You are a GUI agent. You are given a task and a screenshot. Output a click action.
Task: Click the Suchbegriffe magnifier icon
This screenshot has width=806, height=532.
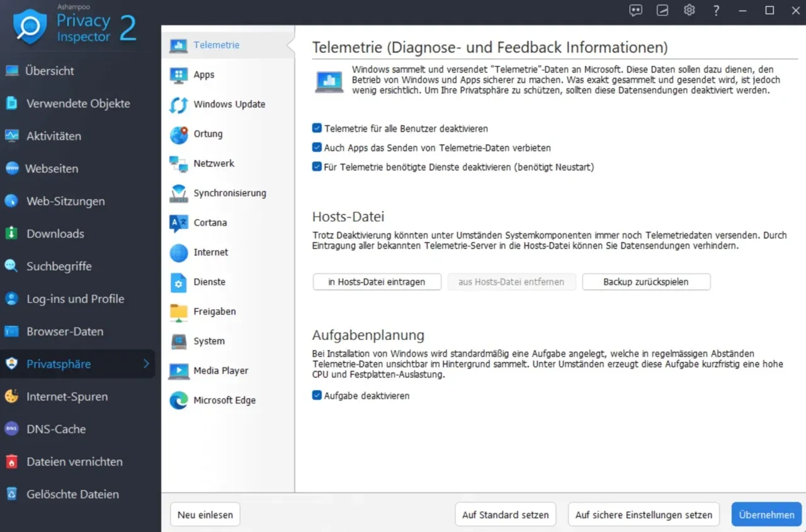coord(11,266)
